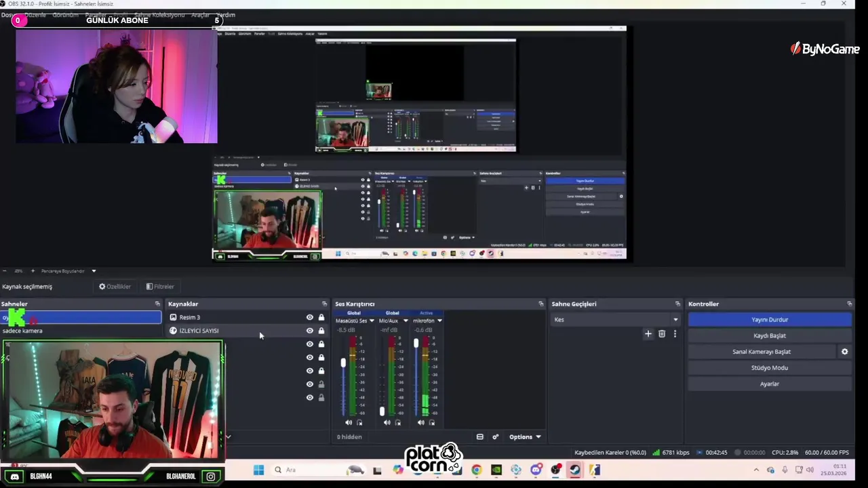The width and height of the screenshot is (868, 488).
Task: Select the İZLEYİCİ SAYISI source row
Action: point(248,331)
